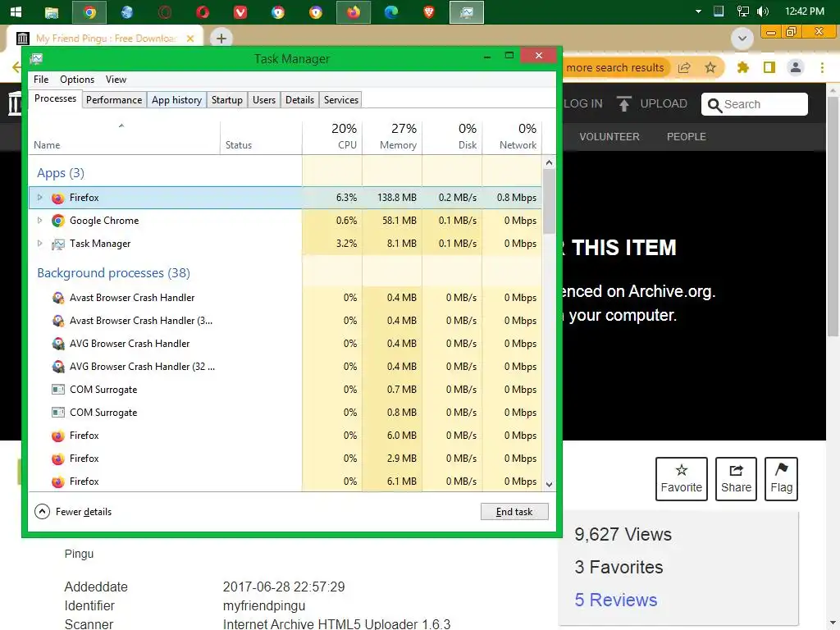The width and height of the screenshot is (840, 630).
Task: Launch Brave browser from the taskbar
Action: click(429, 12)
